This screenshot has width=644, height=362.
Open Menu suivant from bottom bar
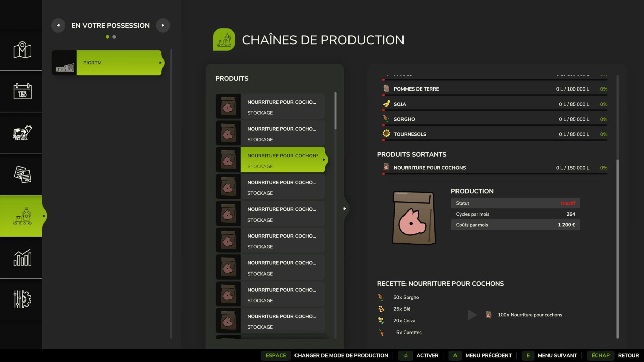(x=557, y=355)
